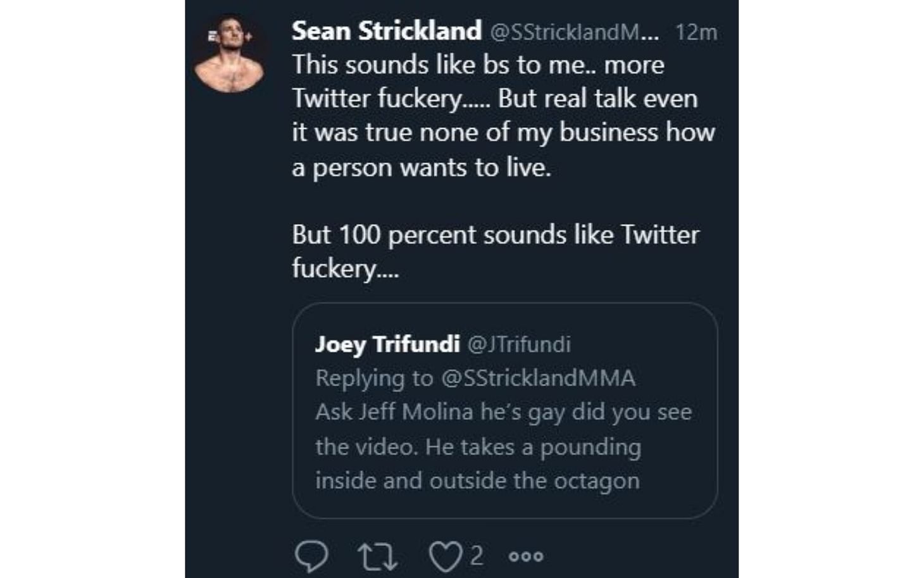Click the 12m timestamp
Image resolution: width=924 pixels, height=578 pixels.
coord(696,32)
